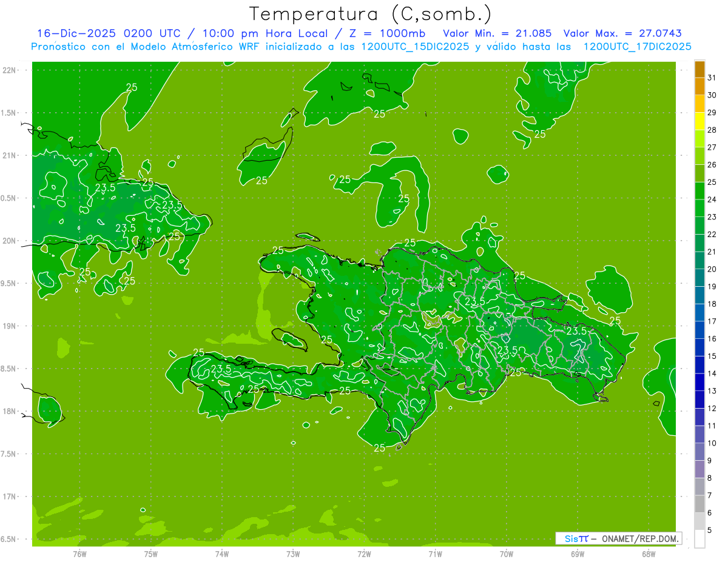Click the 69W longitude axis label
This screenshot has width=728, height=562.
[578, 554]
